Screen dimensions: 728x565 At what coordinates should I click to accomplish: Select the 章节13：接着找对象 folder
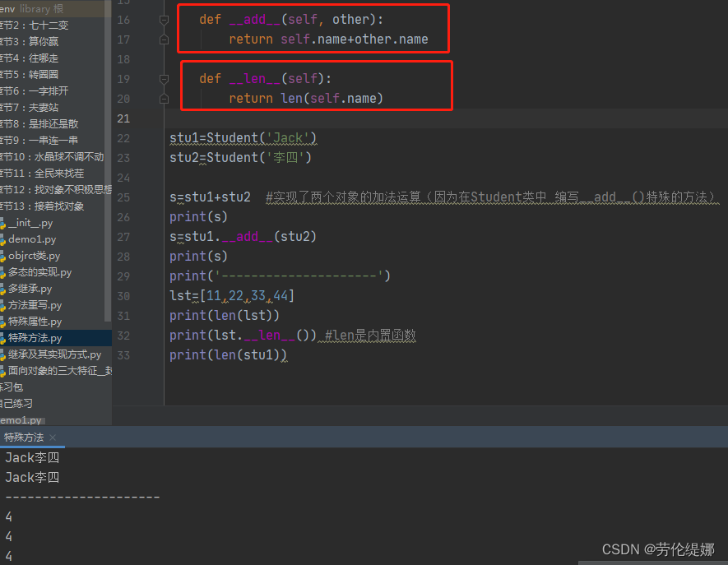[x=42, y=206]
